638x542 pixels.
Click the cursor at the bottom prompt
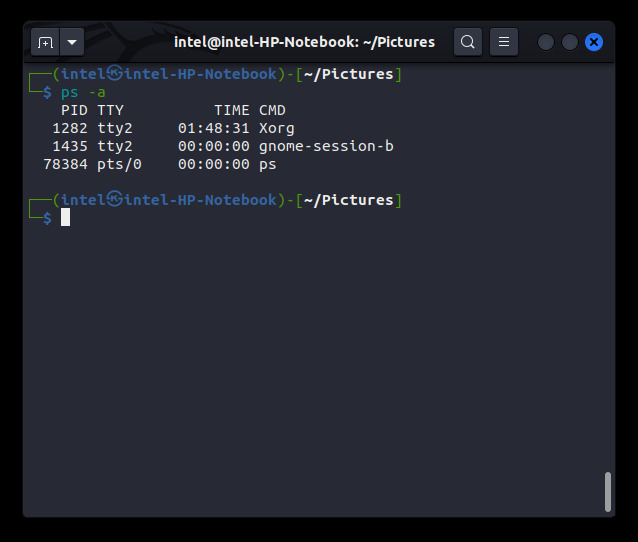pos(66,217)
